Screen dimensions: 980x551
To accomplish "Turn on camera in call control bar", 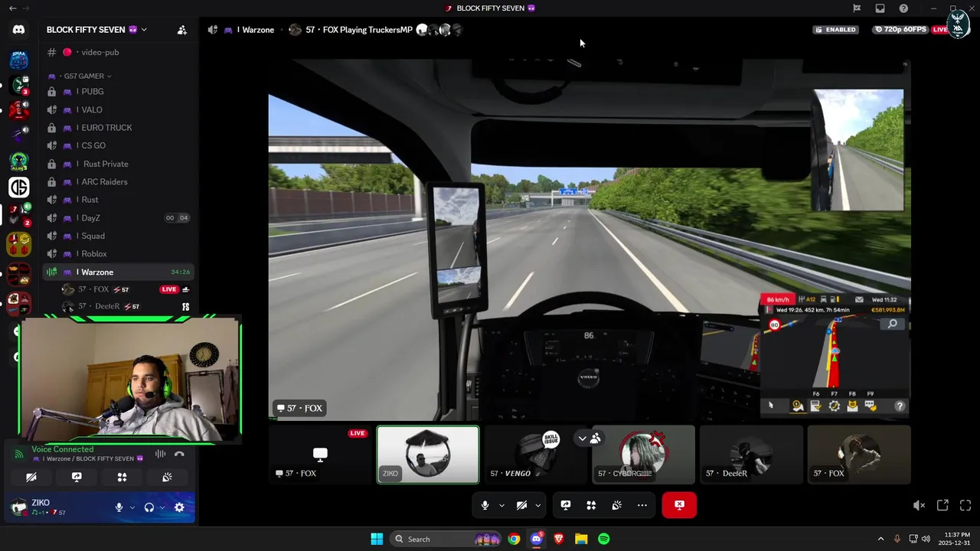I will click(521, 505).
